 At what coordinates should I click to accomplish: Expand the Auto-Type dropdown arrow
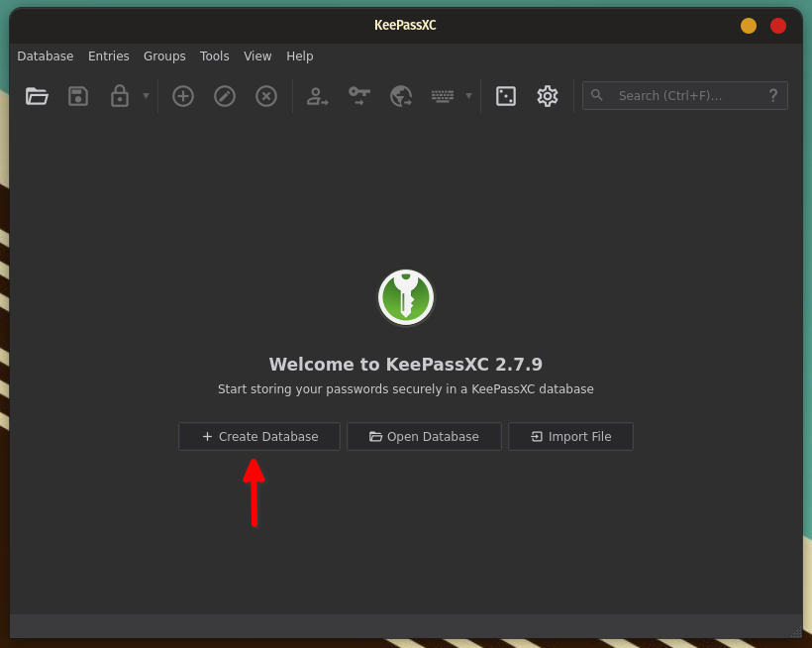coord(468,96)
